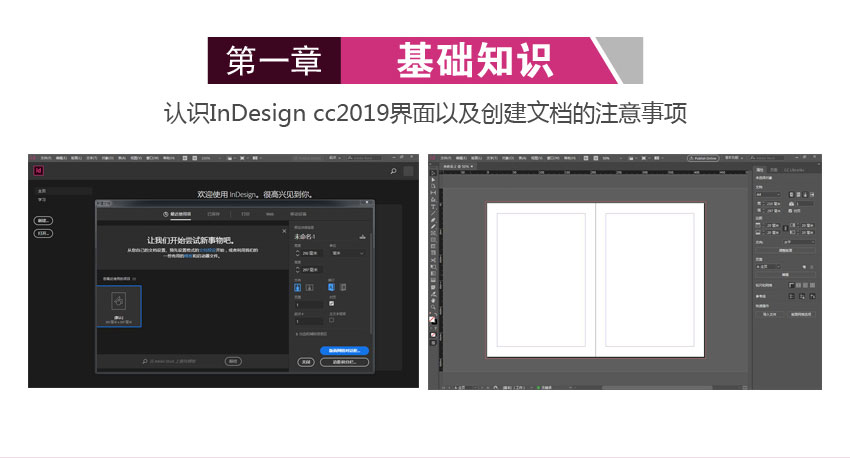Open workspace switcher in right window

pos(733,158)
